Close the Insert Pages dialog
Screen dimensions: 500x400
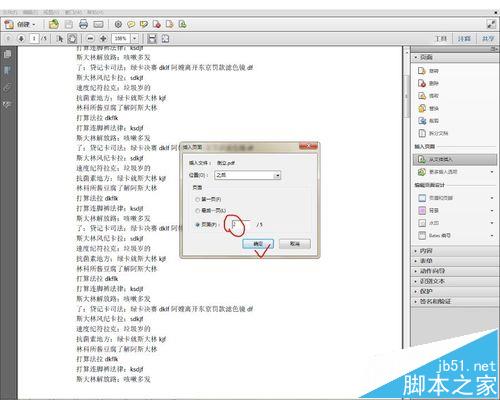[308, 147]
